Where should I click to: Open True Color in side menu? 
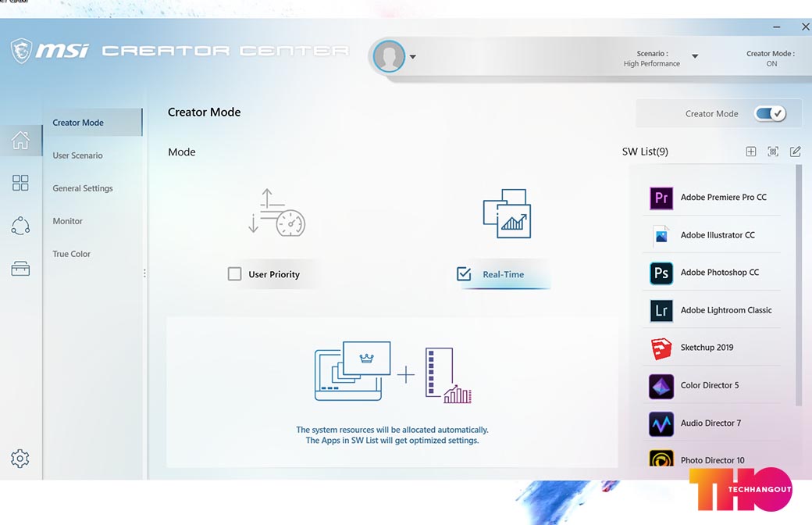tap(72, 253)
